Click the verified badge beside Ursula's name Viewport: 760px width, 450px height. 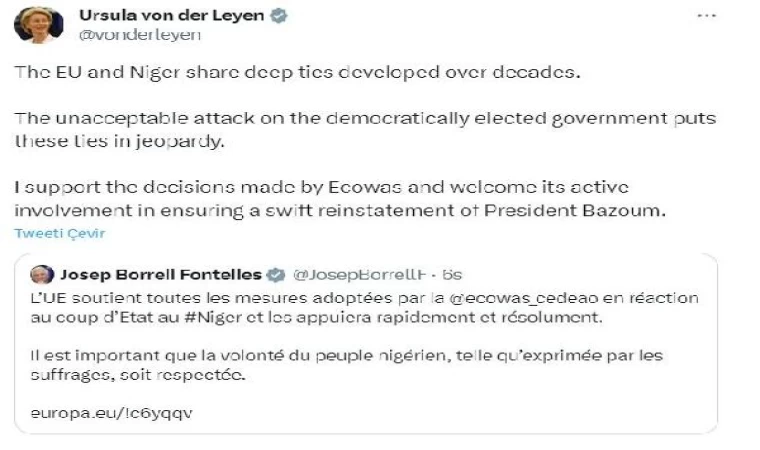pos(284,17)
